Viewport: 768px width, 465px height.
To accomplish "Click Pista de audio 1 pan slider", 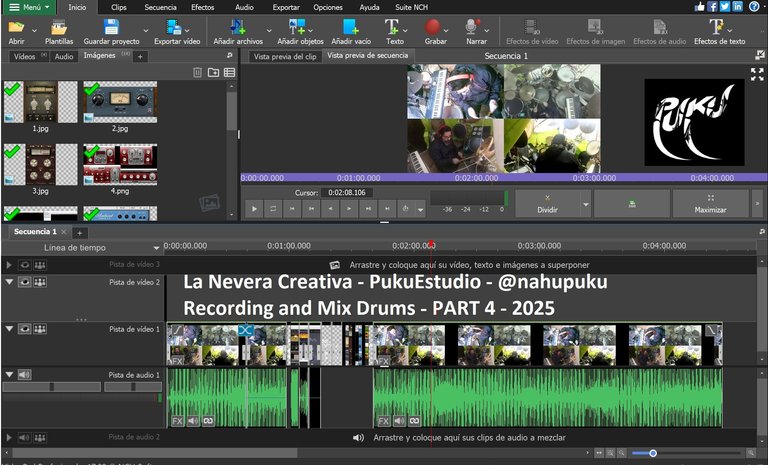I will pyautogui.click(x=133, y=387).
